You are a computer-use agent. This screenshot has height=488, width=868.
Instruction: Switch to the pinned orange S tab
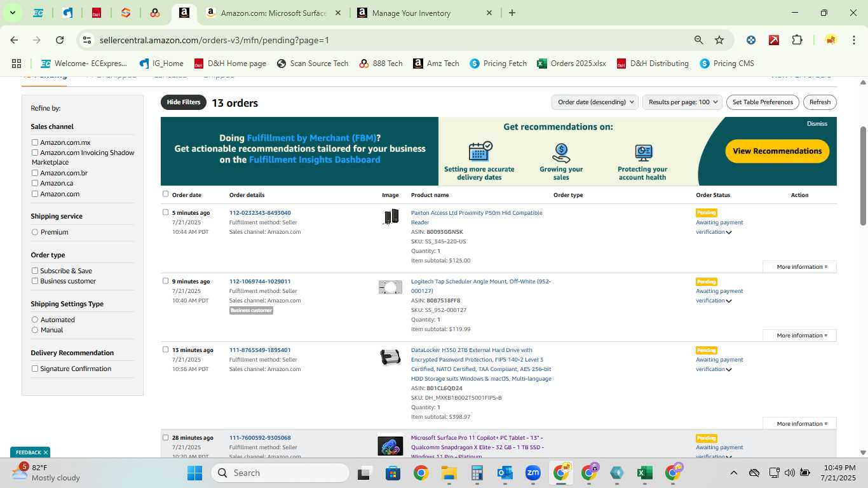click(x=126, y=13)
